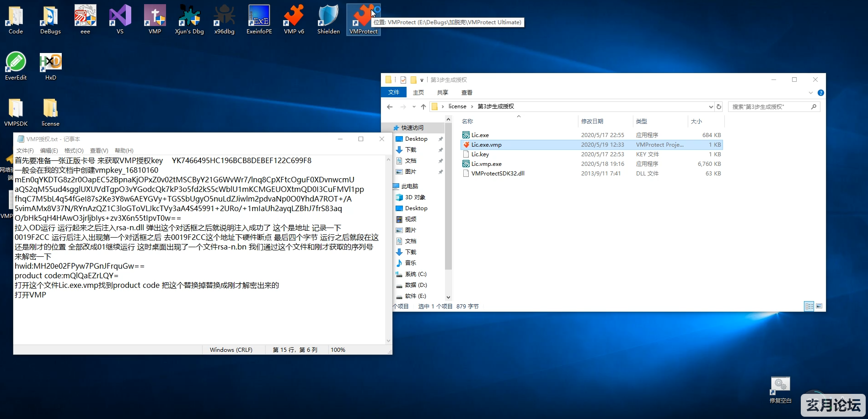Click the license breadcrumb in address bar
The width and height of the screenshot is (868, 419).
pyautogui.click(x=457, y=106)
